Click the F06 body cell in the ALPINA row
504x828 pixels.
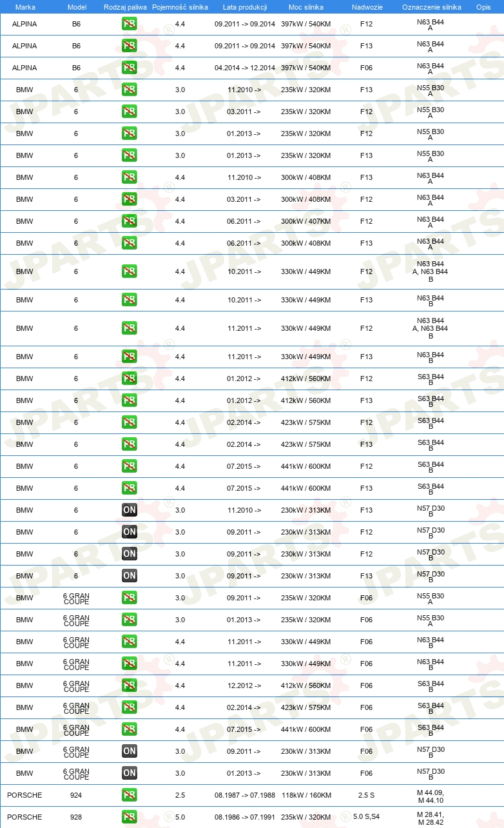(x=367, y=68)
